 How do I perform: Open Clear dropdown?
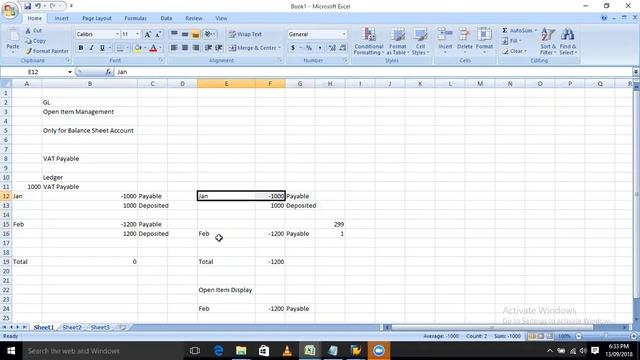click(x=514, y=51)
